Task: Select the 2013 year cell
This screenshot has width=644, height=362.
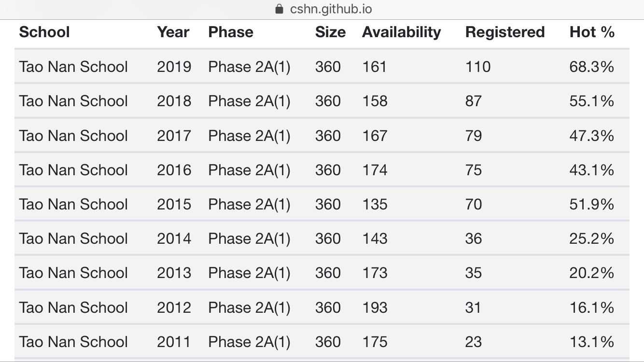Action: point(174,273)
